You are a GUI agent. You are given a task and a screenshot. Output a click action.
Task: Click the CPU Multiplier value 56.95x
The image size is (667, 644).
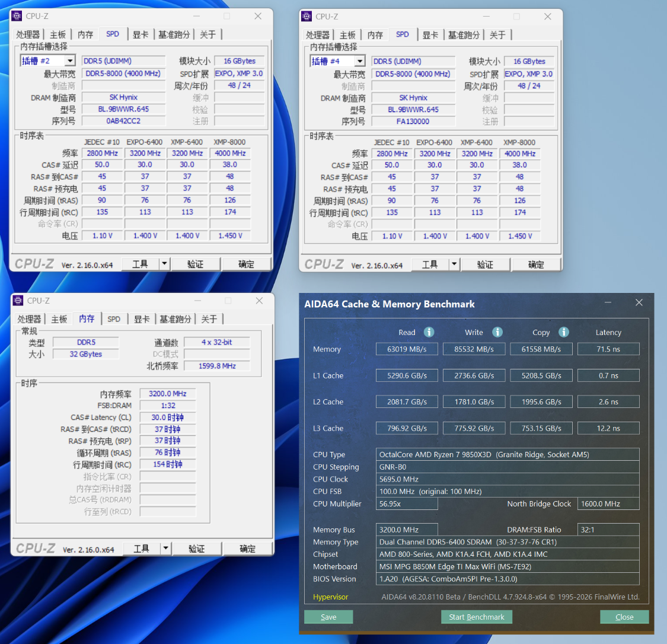pos(407,503)
